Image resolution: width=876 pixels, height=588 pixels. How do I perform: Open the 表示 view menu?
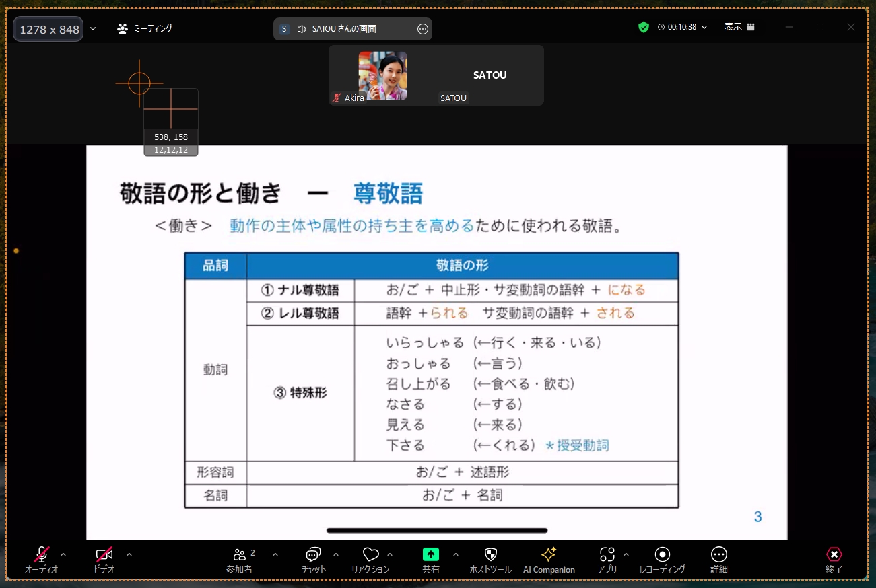pyautogui.click(x=739, y=27)
